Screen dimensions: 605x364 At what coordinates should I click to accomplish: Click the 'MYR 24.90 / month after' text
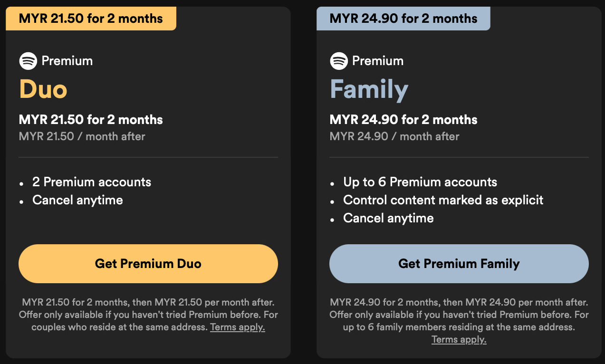pyautogui.click(x=394, y=136)
